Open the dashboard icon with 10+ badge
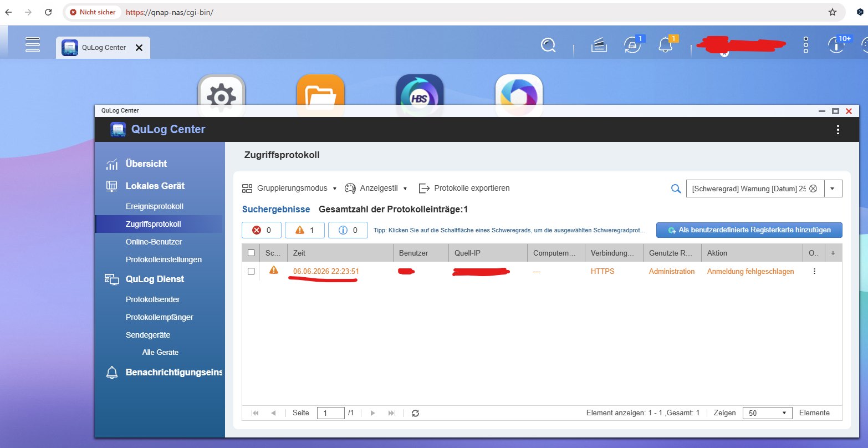Screen dimensions: 868x448 tap(837, 44)
